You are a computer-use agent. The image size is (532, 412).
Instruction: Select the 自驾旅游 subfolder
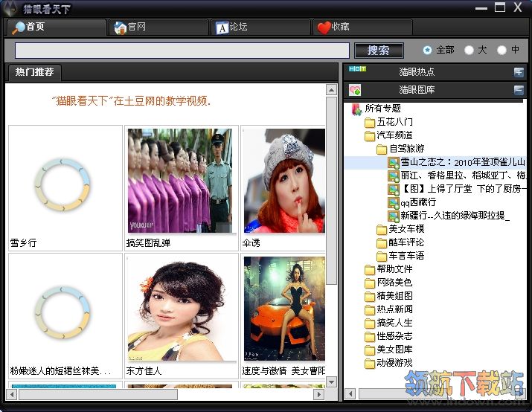pyautogui.click(x=406, y=149)
